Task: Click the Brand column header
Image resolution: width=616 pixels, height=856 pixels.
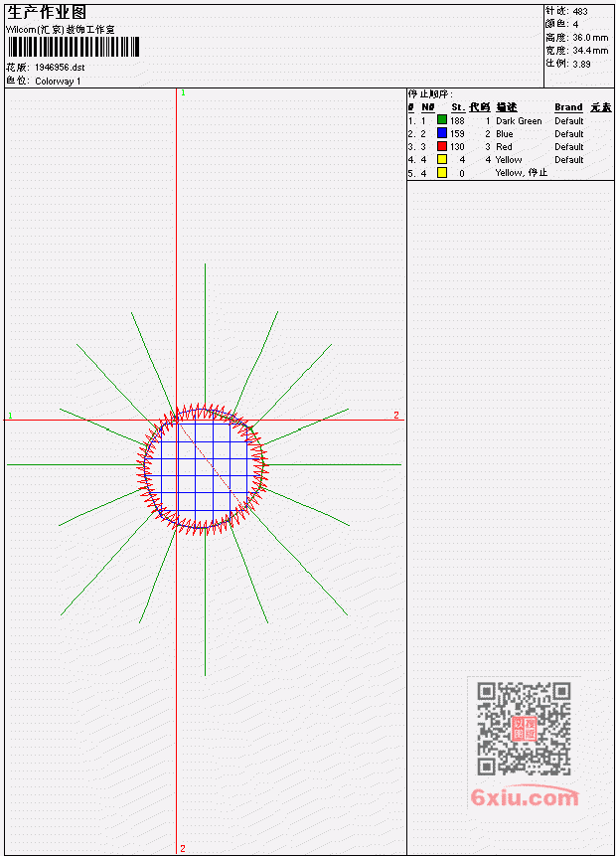Action: pyautogui.click(x=568, y=107)
